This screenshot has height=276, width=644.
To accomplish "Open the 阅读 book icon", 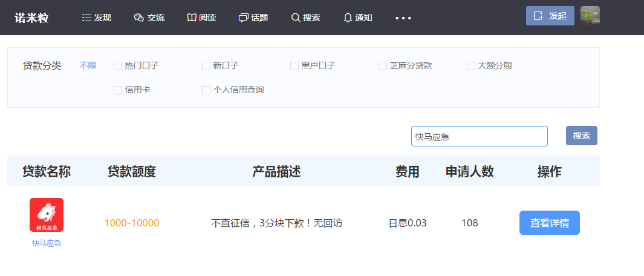I will (x=192, y=18).
